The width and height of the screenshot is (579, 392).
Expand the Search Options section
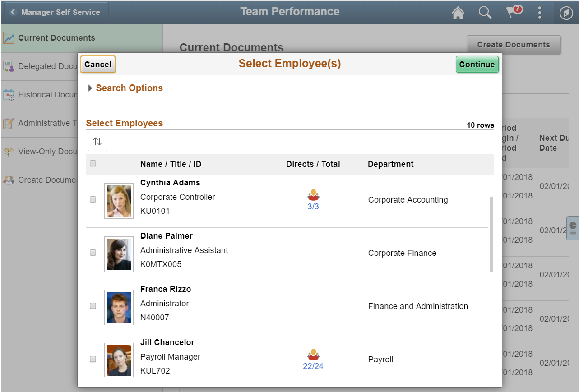[x=125, y=88]
